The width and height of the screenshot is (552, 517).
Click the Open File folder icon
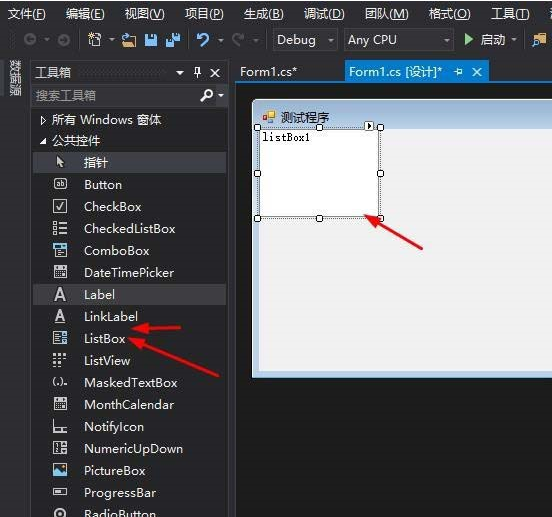(x=129, y=40)
